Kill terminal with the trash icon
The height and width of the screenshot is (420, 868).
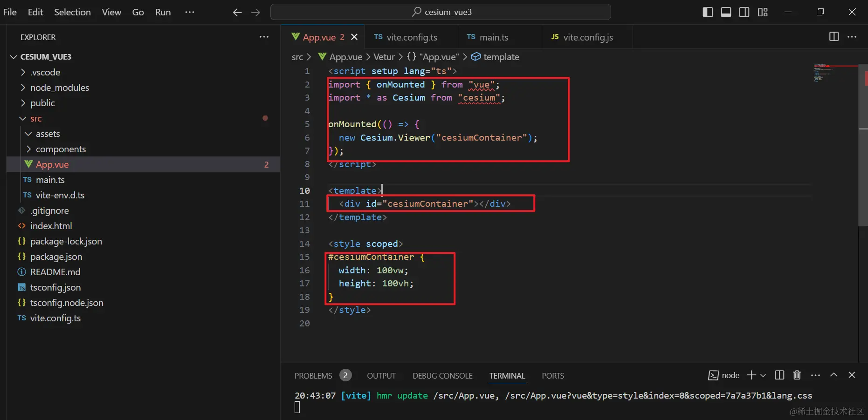[x=797, y=375]
